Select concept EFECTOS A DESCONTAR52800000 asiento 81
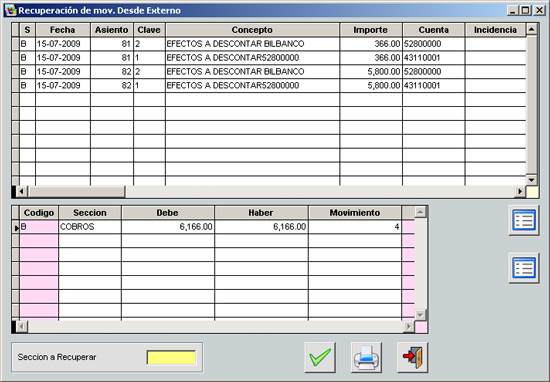 (252, 58)
